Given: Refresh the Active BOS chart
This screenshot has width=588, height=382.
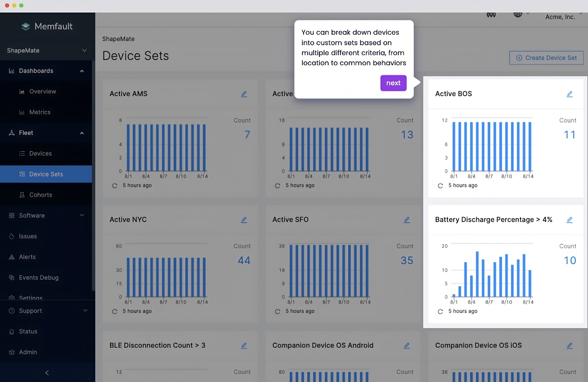Looking at the screenshot, I should [440, 186].
